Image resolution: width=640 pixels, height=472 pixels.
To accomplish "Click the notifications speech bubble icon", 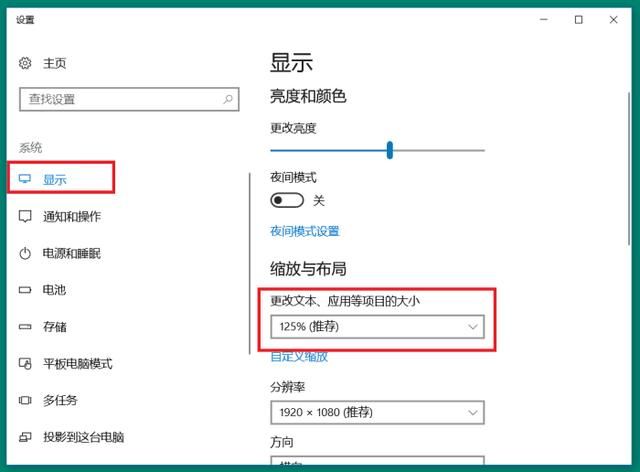I will [25, 216].
